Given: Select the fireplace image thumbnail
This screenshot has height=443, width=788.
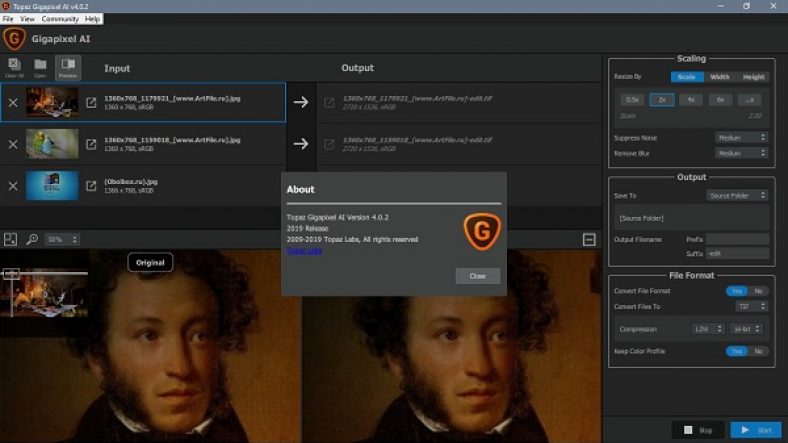Looking at the screenshot, I should [52, 102].
